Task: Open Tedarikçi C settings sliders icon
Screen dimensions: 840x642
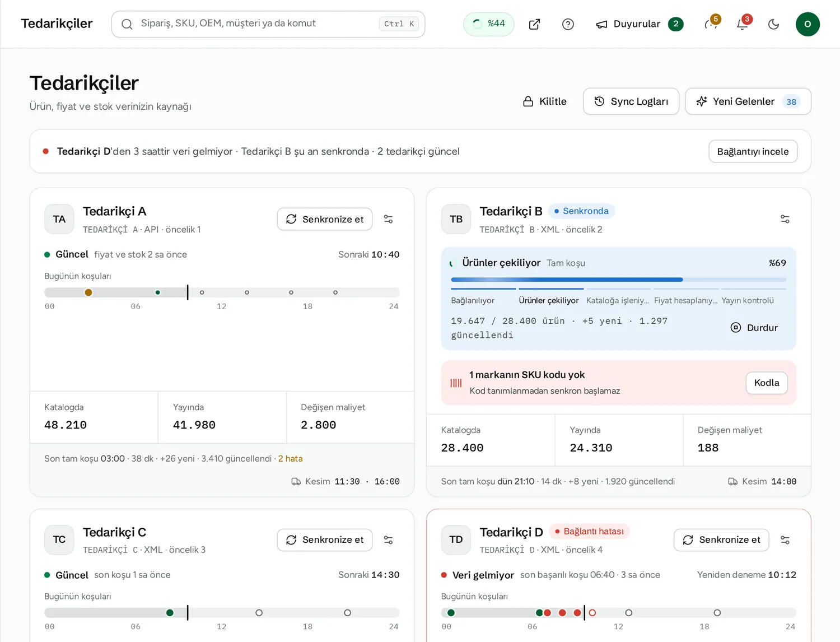Action: pyautogui.click(x=388, y=540)
